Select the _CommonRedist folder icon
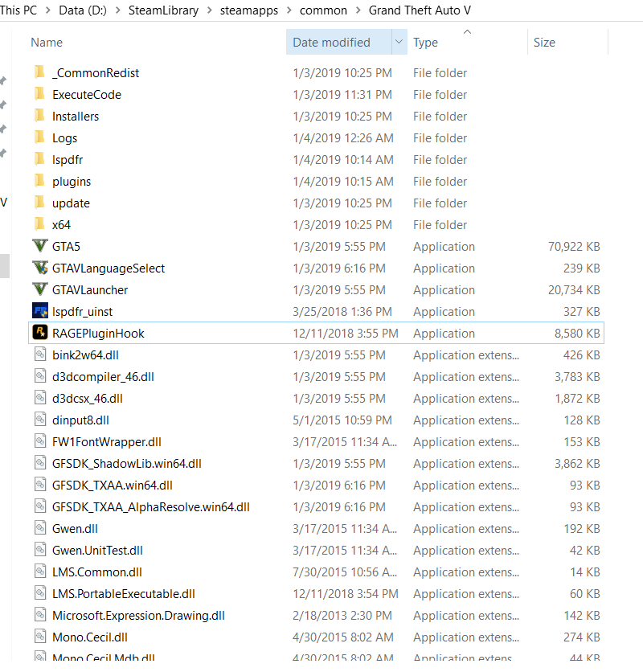The image size is (643, 672). click(39, 72)
